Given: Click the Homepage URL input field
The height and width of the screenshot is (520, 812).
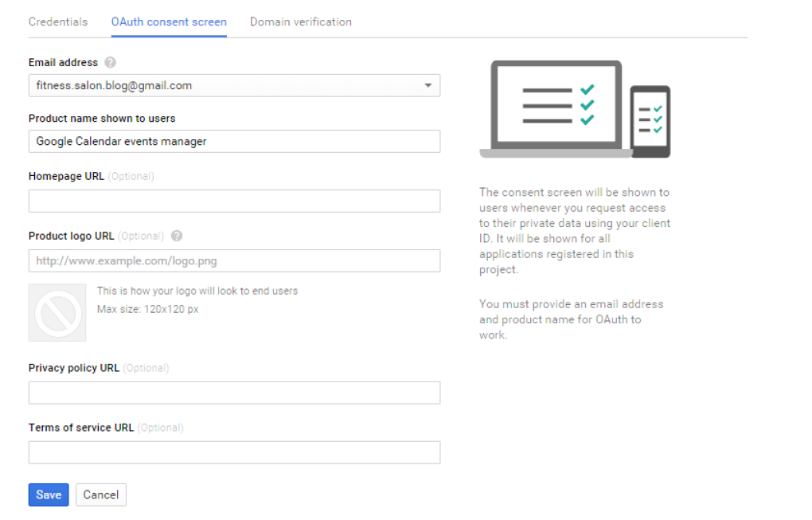Looking at the screenshot, I should (235, 201).
